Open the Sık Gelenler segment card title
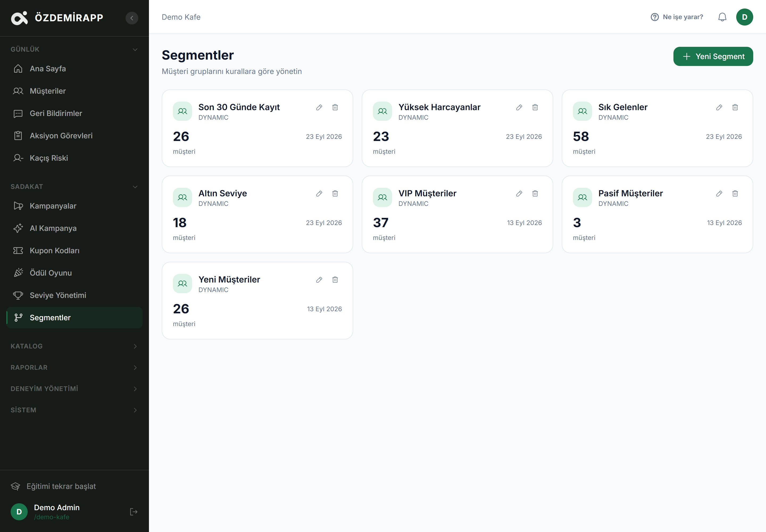The width and height of the screenshot is (766, 532). click(x=623, y=107)
